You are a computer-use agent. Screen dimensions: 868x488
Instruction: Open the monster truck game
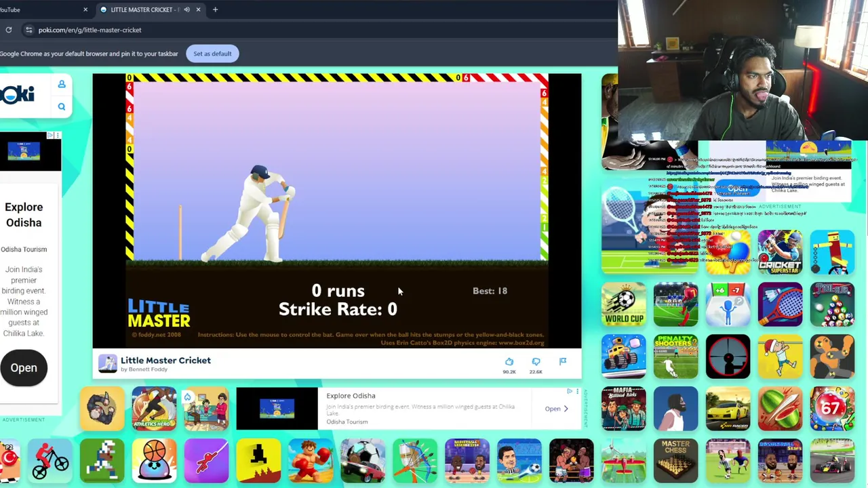[x=624, y=357]
